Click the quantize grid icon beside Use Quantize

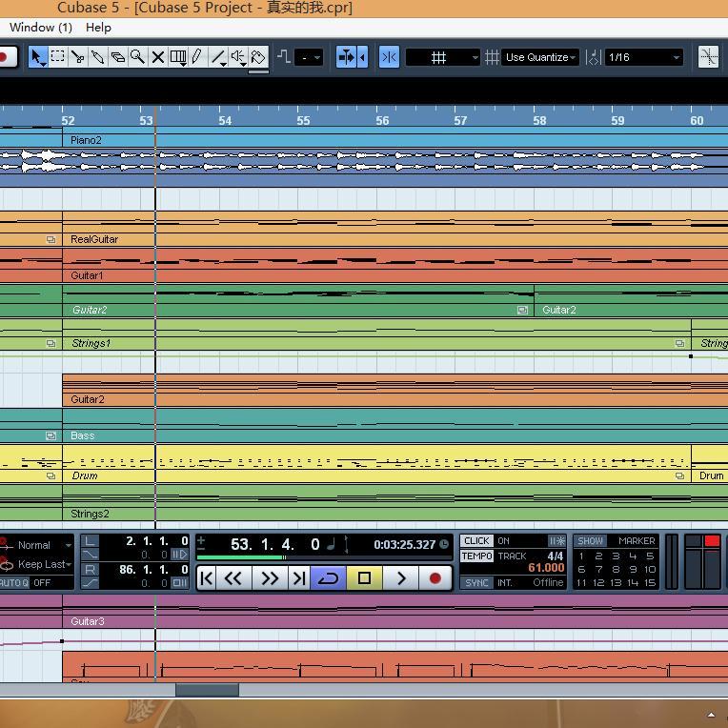tap(492, 57)
